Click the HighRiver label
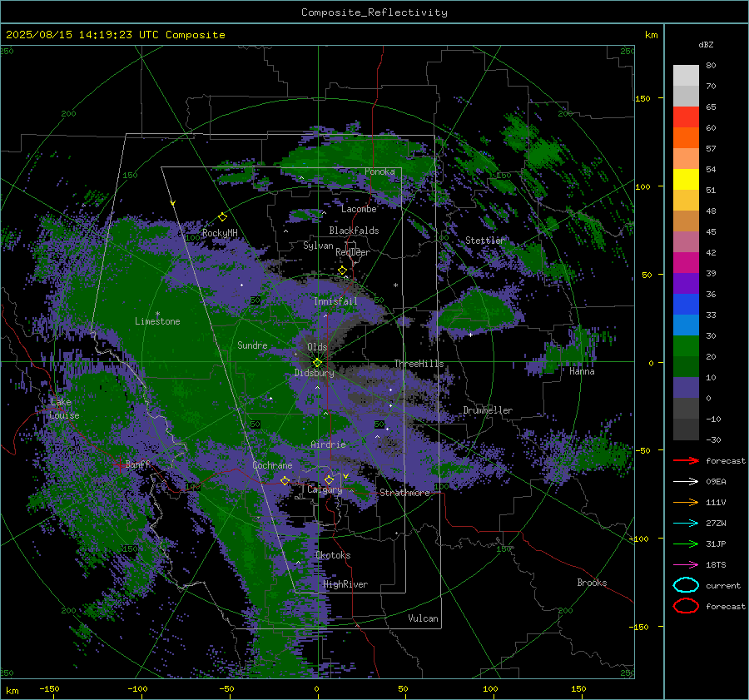This screenshot has width=749, height=700. click(x=345, y=584)
